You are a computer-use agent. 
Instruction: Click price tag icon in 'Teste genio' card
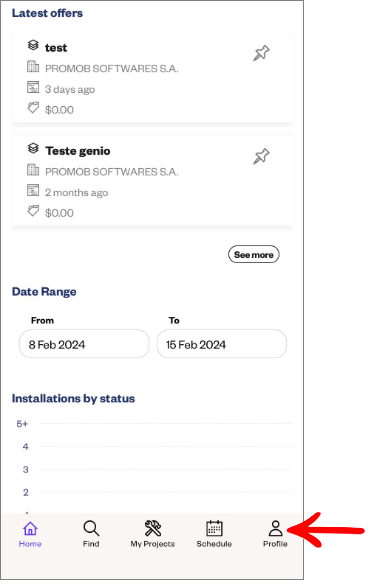(x=33, y=211)
